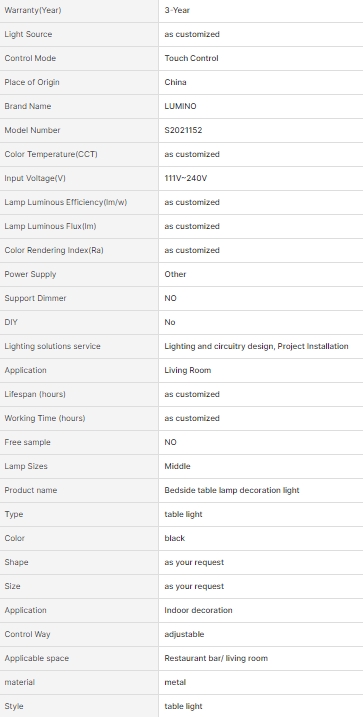
Task: Click the Free sample label
Action: (x=27, y=442)
